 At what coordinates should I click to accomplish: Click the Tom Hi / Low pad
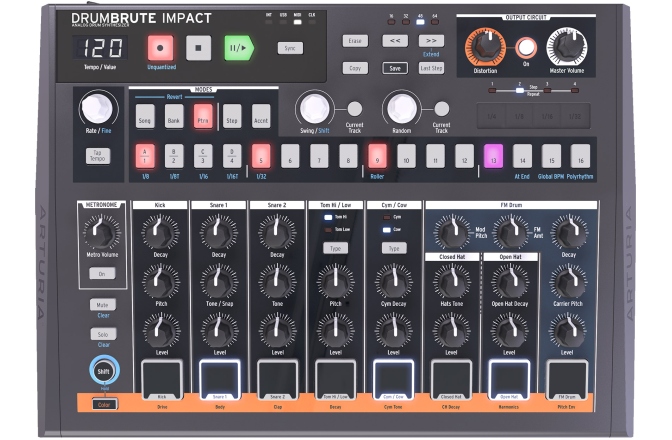click(336, 380)
